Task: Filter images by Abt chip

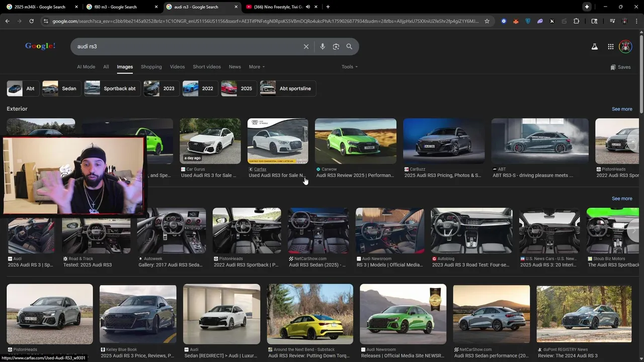Action: 23,88
